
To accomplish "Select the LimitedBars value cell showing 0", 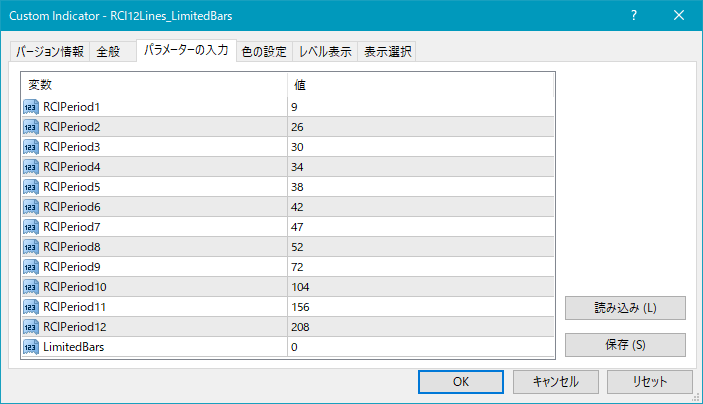I will pyautogui.click(x=420, y=347).
